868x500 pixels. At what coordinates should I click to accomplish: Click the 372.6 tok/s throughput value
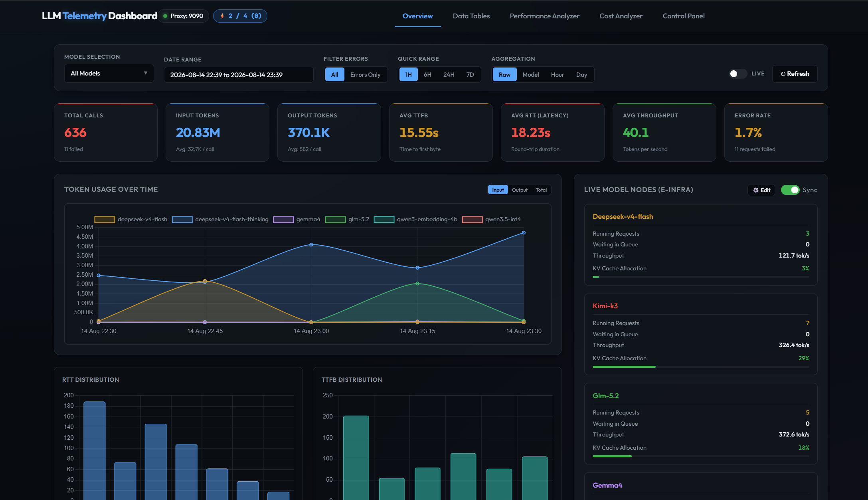(794, 435)
